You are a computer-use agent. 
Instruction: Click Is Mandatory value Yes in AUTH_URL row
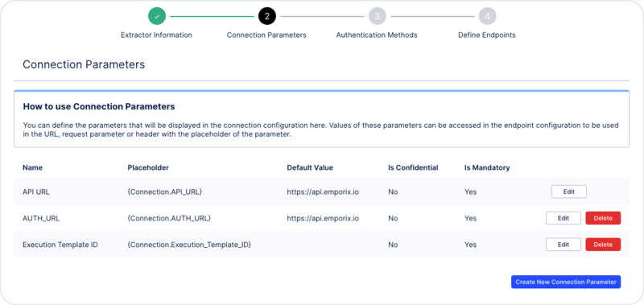tap(470, 218)
